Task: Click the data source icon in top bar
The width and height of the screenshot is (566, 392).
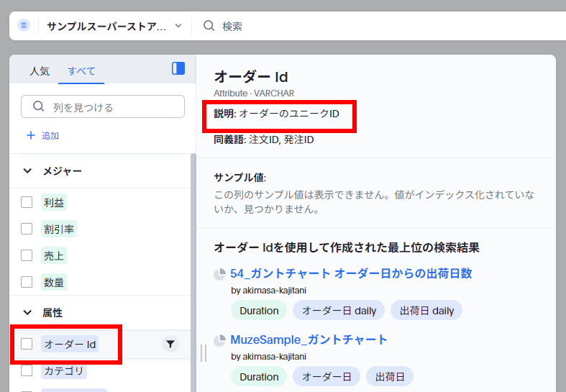Action: tap(24, 26)
